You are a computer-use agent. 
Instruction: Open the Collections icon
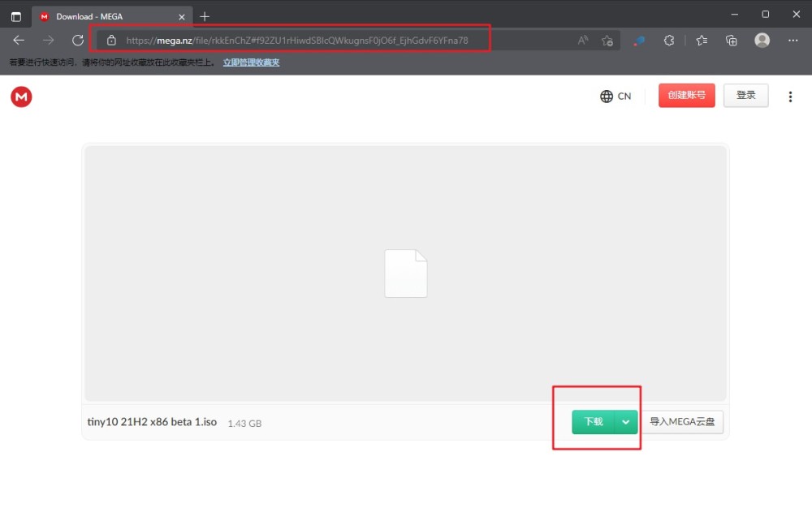coord(732,41)
